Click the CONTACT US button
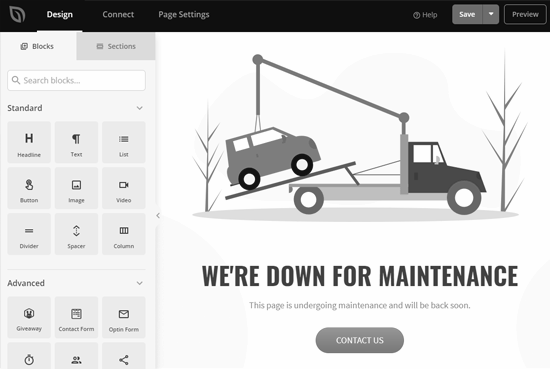550x369 pixels. pyautogui.click(x=360, y=340)
